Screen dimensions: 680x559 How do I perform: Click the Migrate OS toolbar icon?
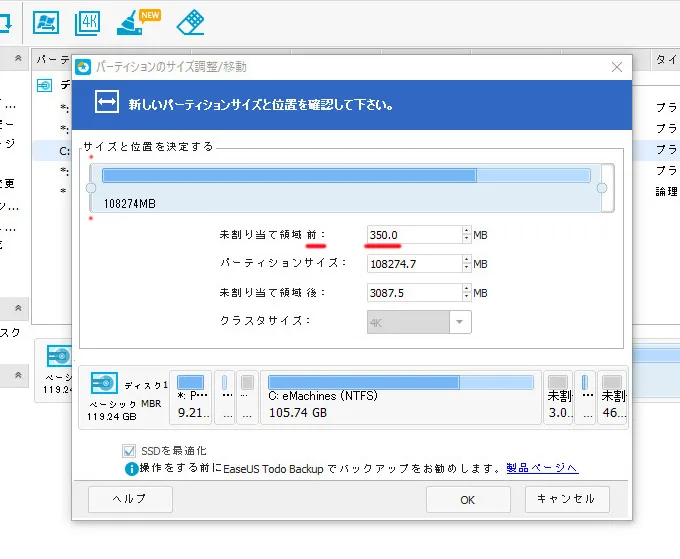tap(45, 21)
